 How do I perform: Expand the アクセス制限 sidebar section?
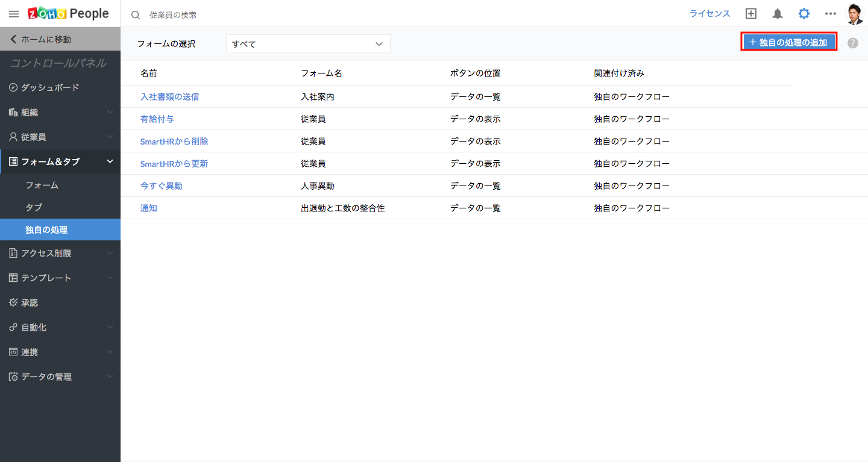click(x=60, y=254)
